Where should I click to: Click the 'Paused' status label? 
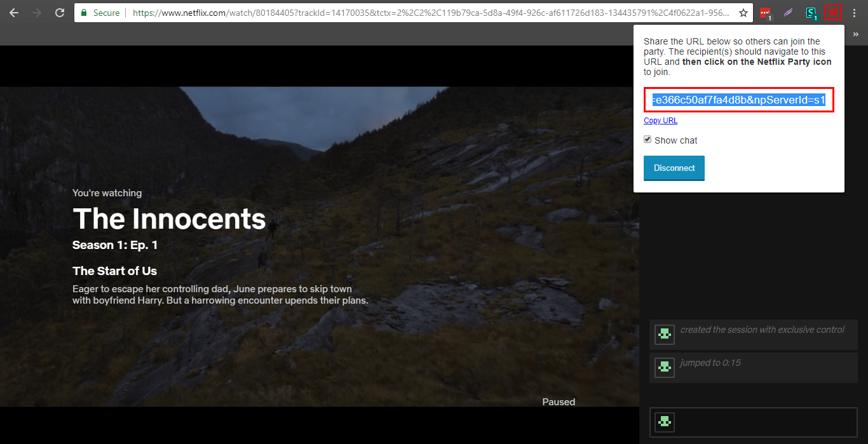point(559,402)
